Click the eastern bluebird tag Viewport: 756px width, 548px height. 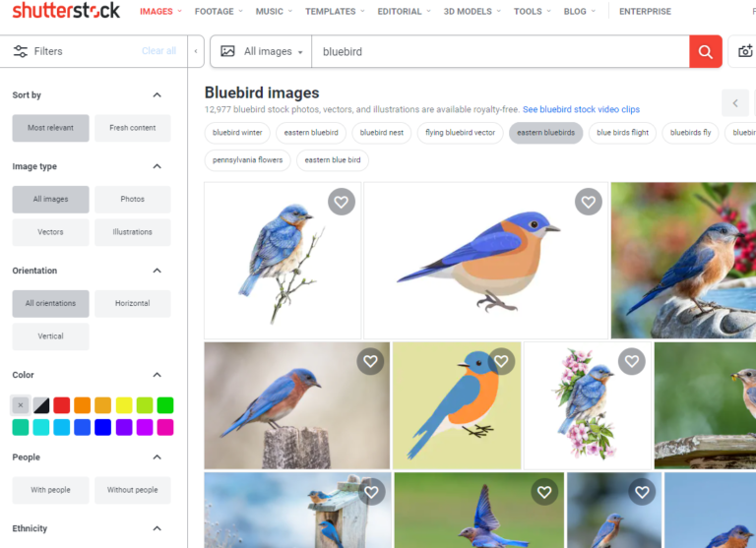point(311,133)
